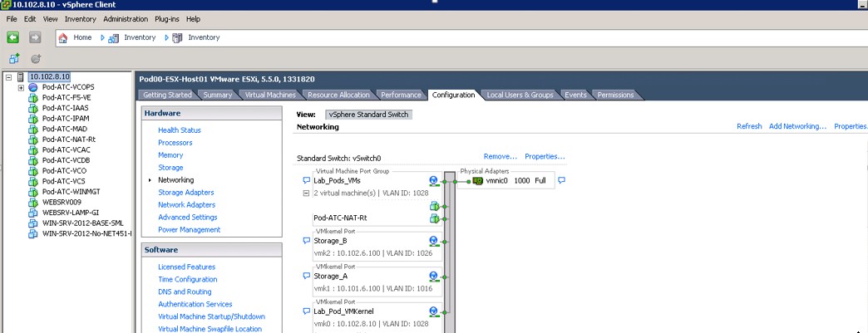Select the vSphere Standard Switch view
Screen dimensions: 868x333
pos(368,115)
